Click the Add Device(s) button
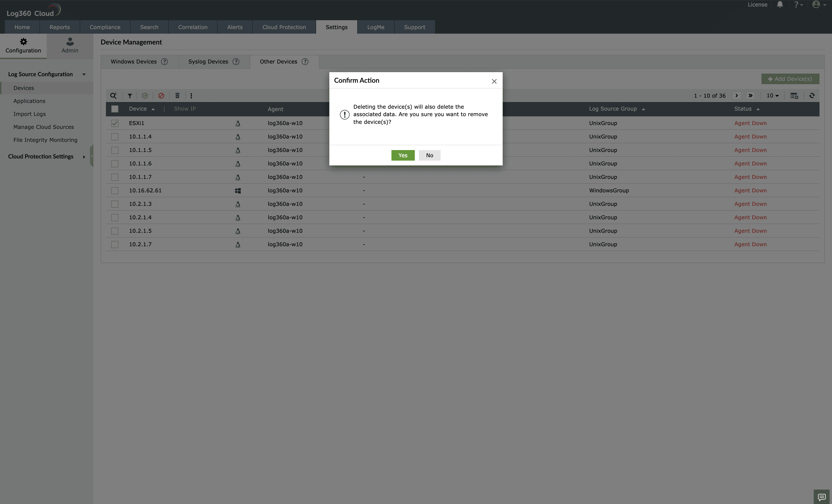This screenshot has height=504, width=832. (x=790, y=79)
